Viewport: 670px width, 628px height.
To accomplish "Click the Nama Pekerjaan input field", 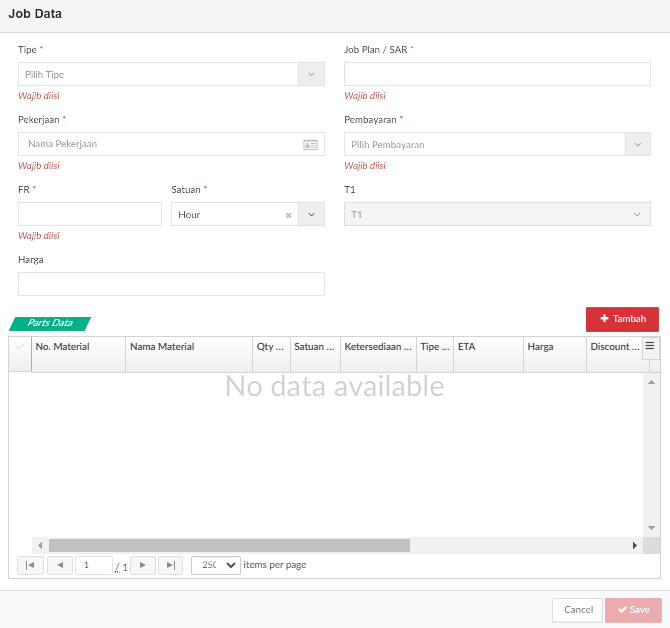I will [171, 144].
